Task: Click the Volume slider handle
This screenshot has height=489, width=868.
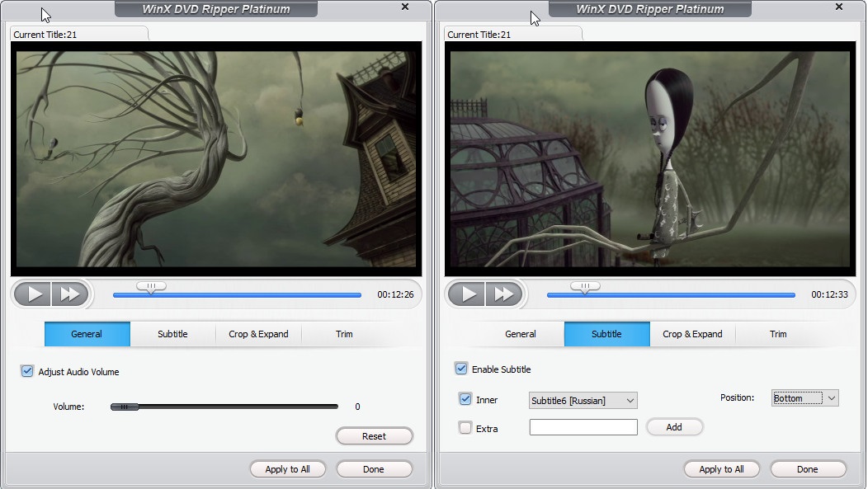Action: click(125, 407)
